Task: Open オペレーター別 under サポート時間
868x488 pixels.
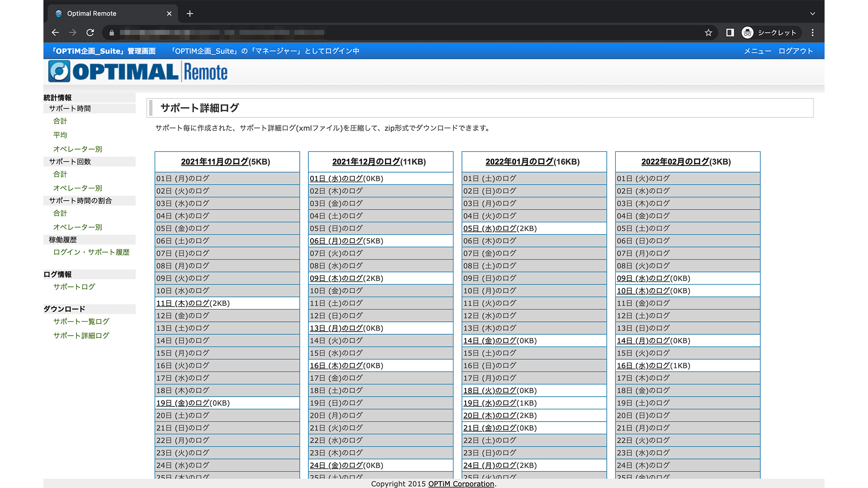Action: pos(78,149)
